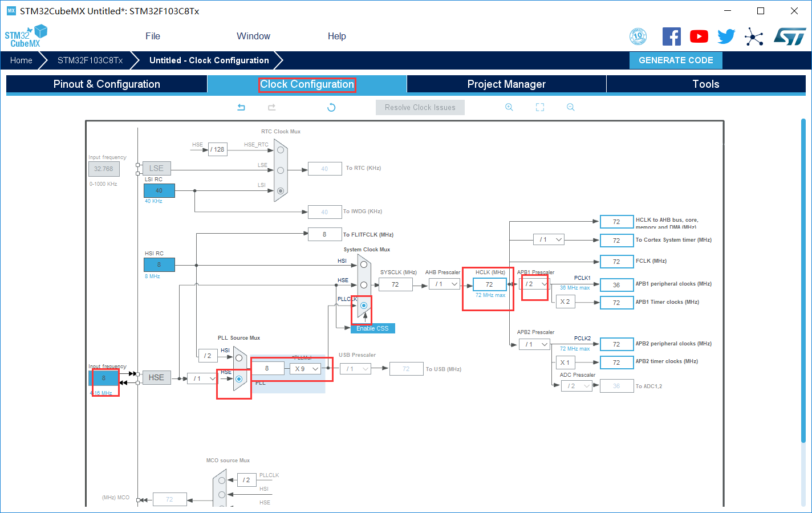The width and height of the screenshot is (812, 513).
Task: Click the To FLITFCLK value box
Action: point(324,234)
